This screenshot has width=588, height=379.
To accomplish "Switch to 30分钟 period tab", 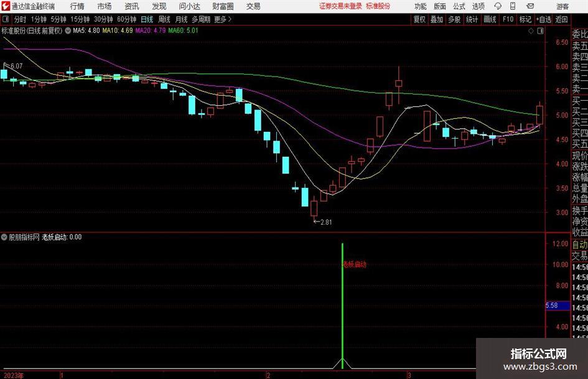I will click(x=103, y=19).
